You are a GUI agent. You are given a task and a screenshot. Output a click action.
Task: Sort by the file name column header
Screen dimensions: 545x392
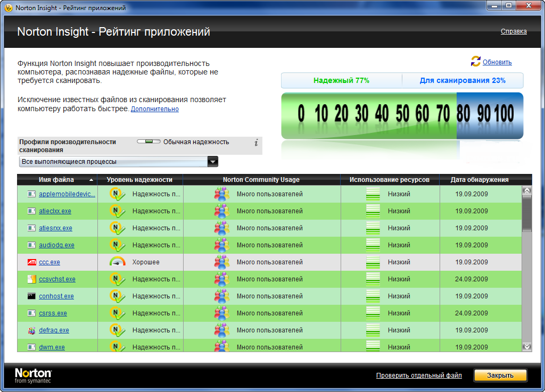tap(56, 180)
